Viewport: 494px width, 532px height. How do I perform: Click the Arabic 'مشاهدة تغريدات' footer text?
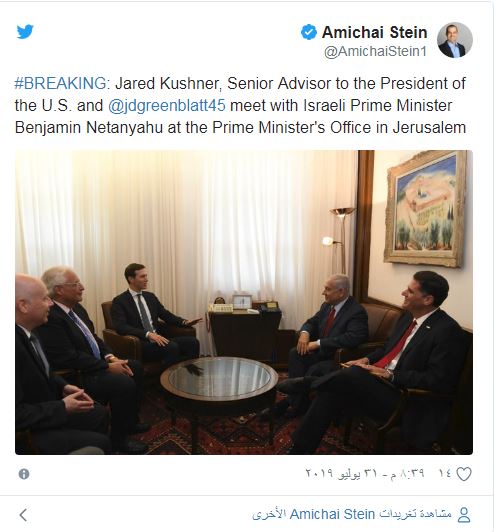(x=416, y=514)
